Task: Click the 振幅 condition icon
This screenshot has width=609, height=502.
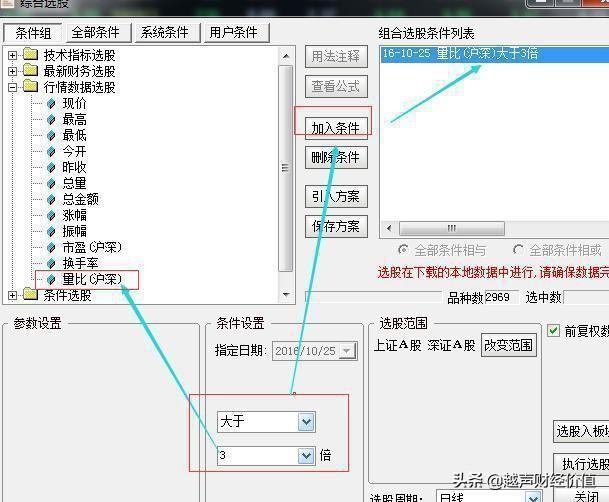Action: 51,231
